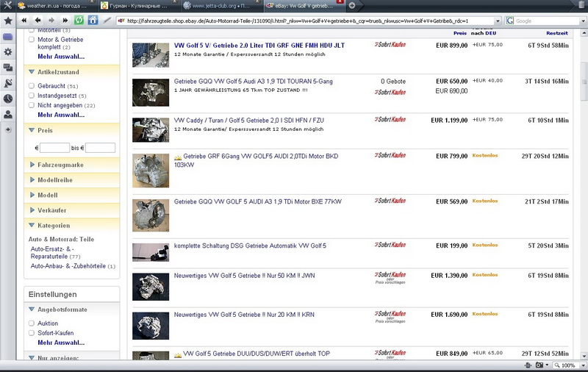Image resolution: width=588 pixels, height=372 pixels.
Task: Open komplette Schaltung DSG Getriebe listing
Action: point(250,246)
